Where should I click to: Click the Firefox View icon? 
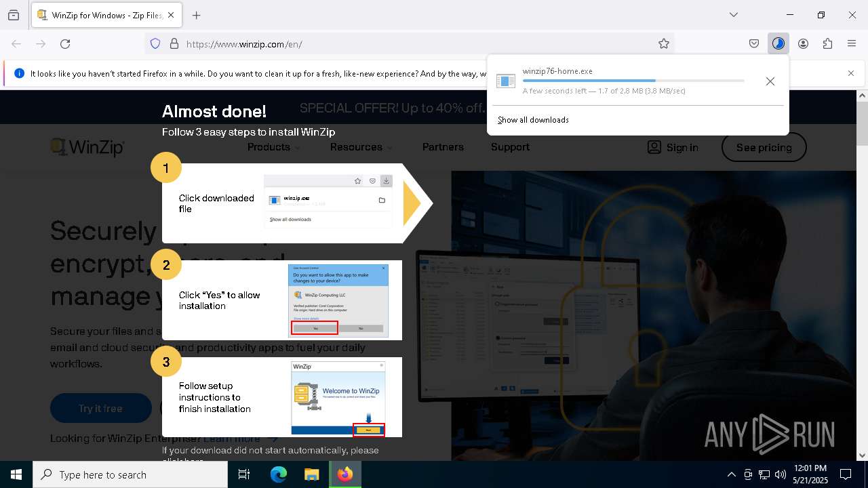coord(14,15)
